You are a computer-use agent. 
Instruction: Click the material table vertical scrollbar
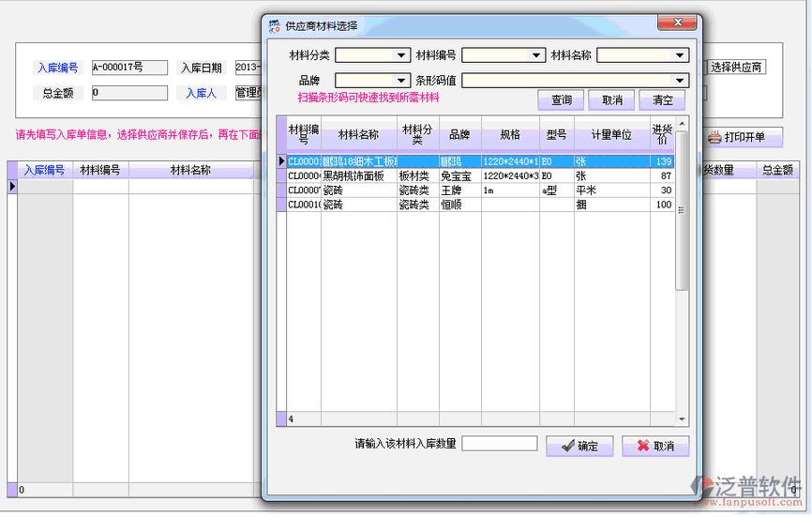click(x=682, y=235)
